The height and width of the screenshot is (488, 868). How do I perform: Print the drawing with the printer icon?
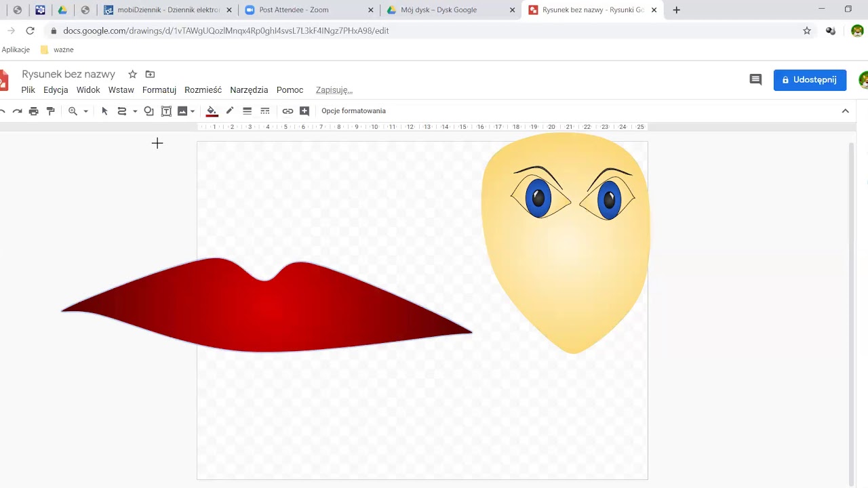[x=33, y=111]
